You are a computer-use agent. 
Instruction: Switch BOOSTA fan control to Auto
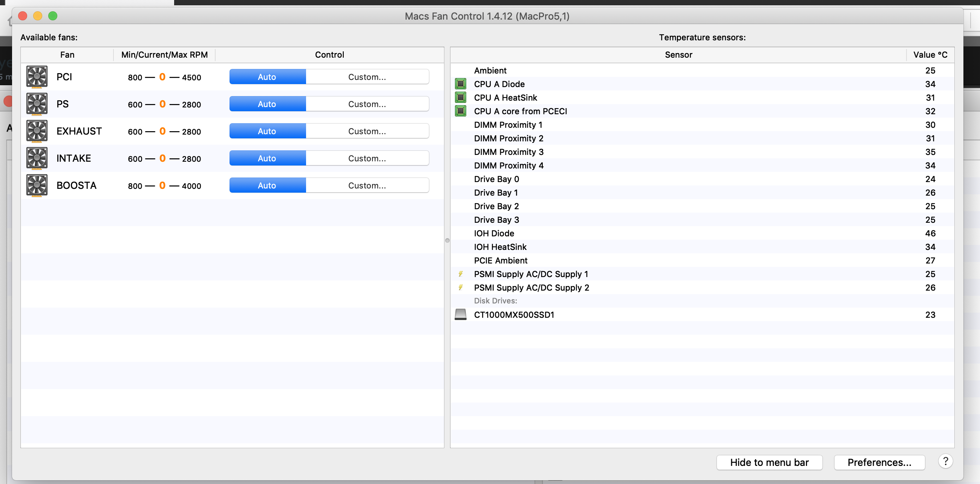tap(267, 185)
